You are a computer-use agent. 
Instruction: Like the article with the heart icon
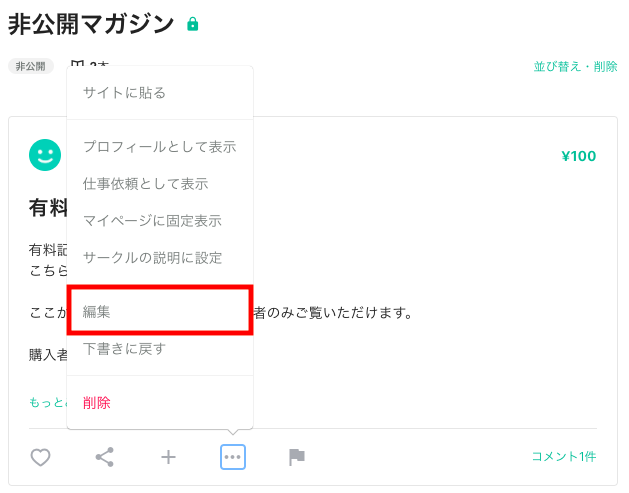point(40,457)
